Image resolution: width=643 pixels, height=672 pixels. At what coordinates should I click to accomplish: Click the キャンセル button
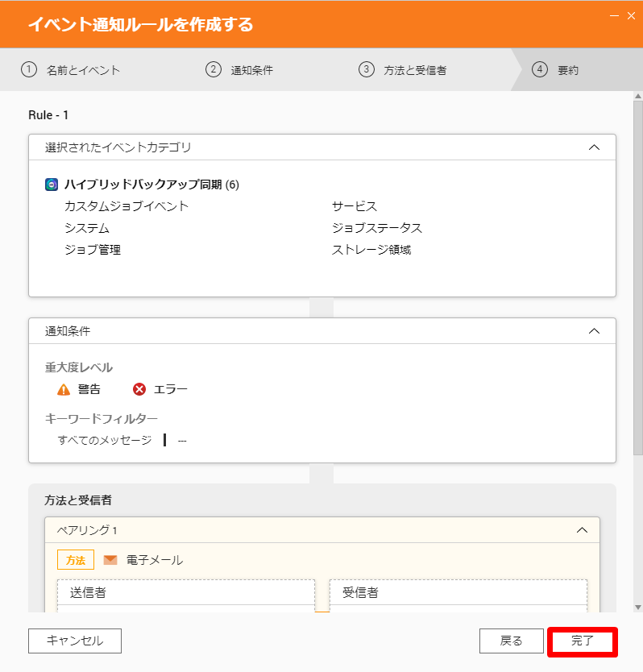(75, 641)
